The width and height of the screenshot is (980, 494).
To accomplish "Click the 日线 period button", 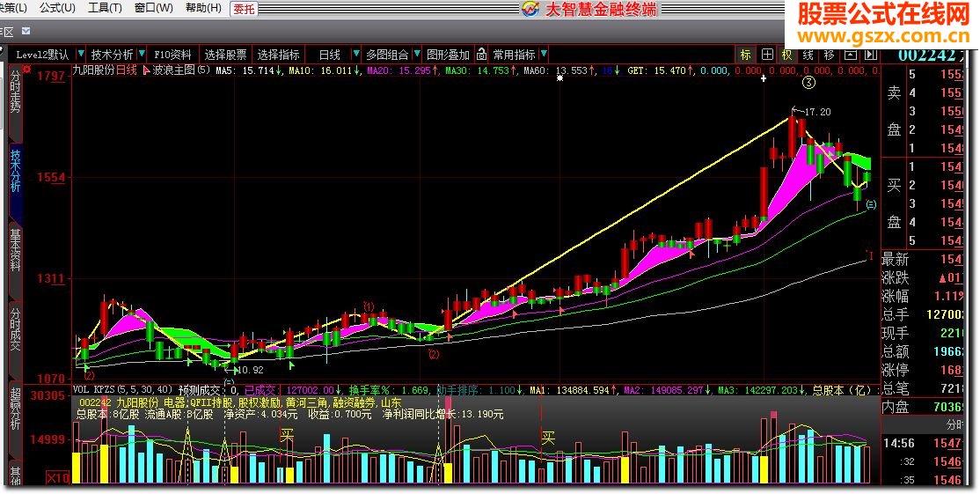I will 329,55.
